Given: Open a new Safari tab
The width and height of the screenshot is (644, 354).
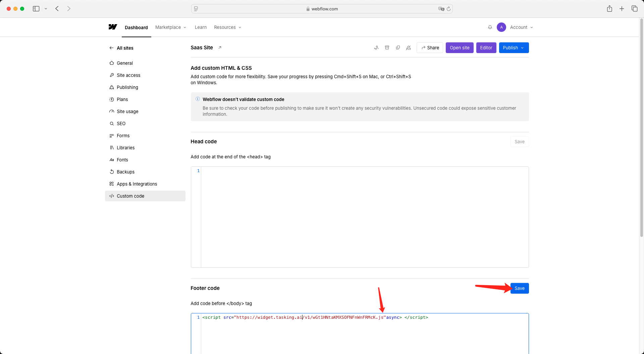Looking at the screenshot, I should tap(622, 9).
